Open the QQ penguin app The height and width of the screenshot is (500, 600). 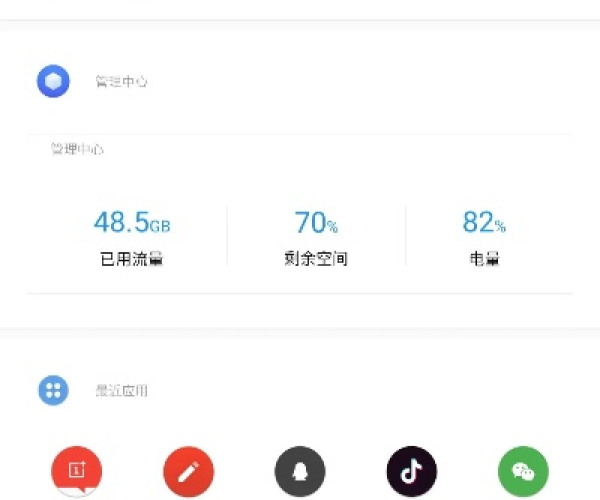coord(300,471)
